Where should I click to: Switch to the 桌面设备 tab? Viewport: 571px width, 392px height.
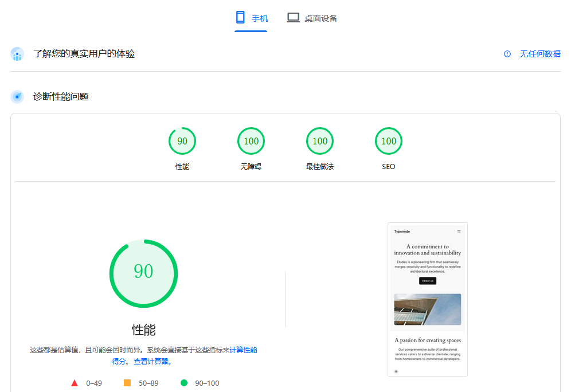pyautogui.click(x=312, y=18)
